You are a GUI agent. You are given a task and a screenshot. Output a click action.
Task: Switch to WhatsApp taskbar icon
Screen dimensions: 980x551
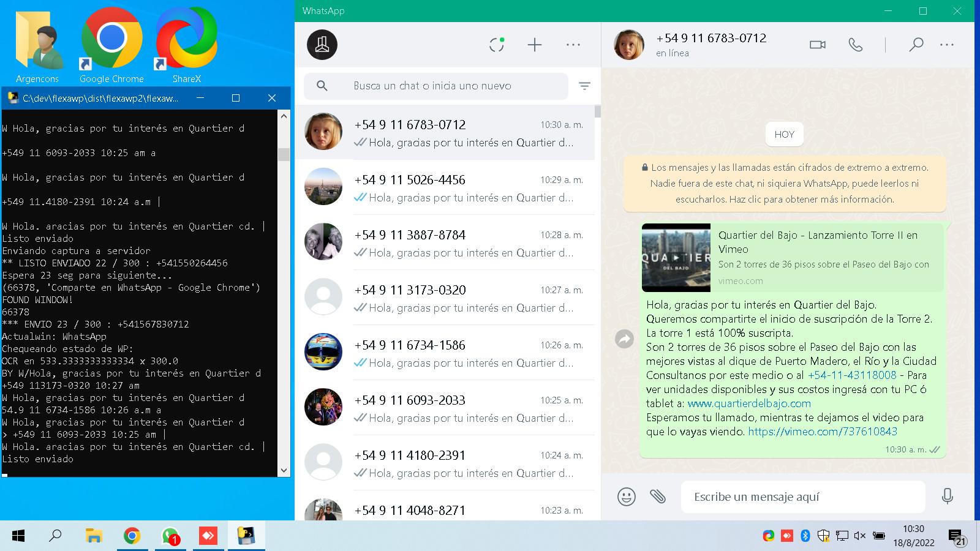(170, 536)
